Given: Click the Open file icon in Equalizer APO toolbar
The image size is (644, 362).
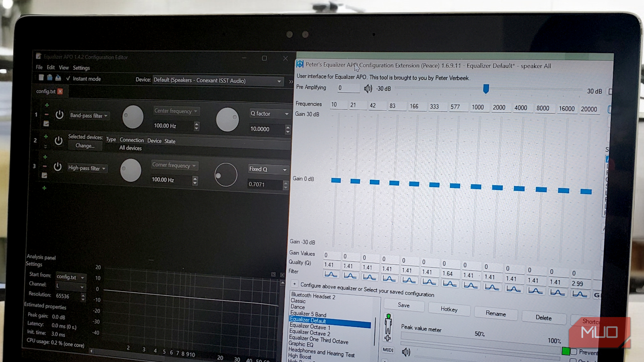Looking at the screenshot, I should pos(50,78).
